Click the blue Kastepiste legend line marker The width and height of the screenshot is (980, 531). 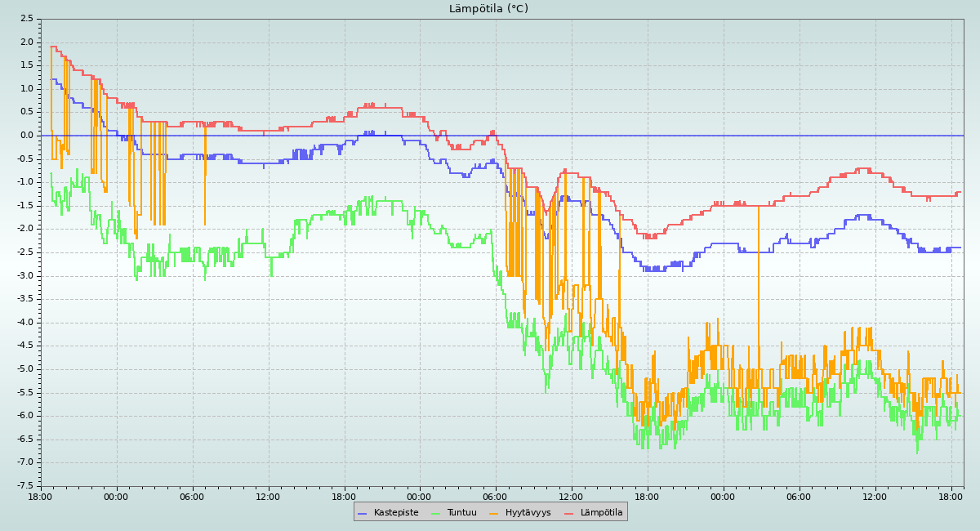pyautogui.click(x=363, y=513)
